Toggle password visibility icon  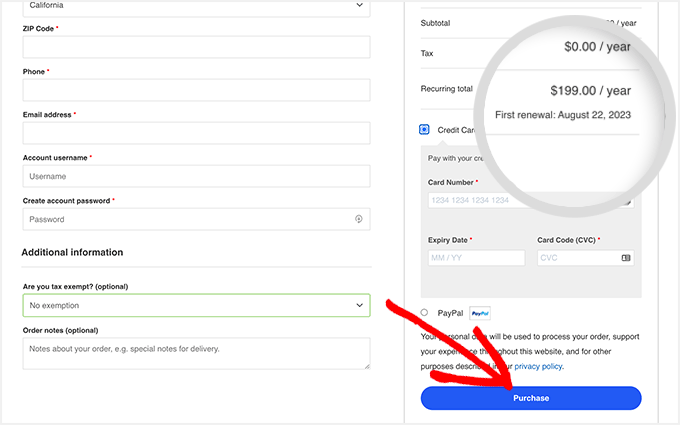pyautogui.click(x=359, y=219)
